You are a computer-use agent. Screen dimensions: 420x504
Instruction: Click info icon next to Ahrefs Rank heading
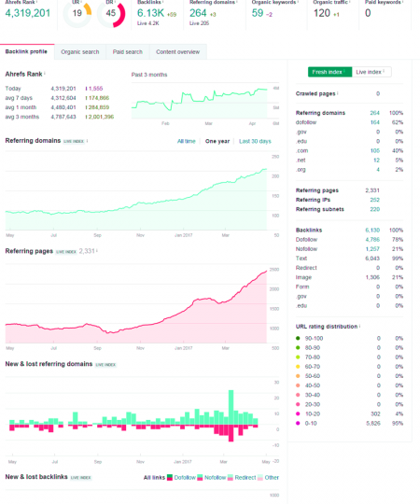click(45, 74)
